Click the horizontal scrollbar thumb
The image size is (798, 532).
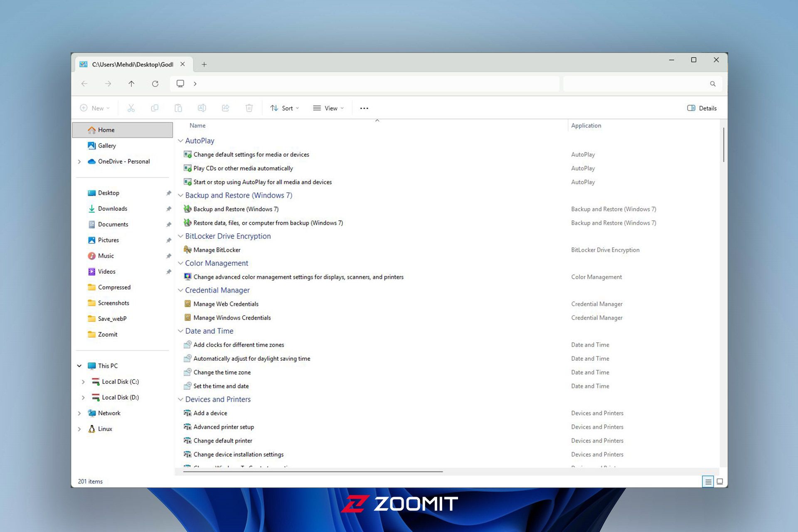pos(313,472)
